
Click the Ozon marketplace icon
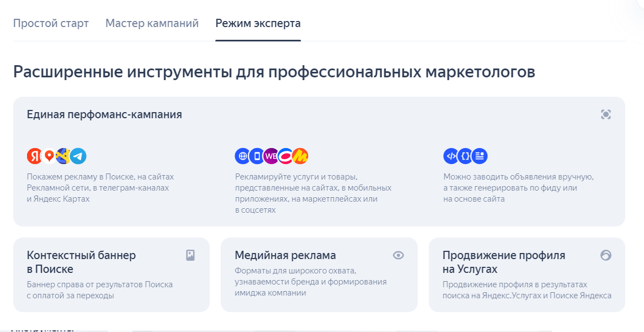[x=285, y=156]
